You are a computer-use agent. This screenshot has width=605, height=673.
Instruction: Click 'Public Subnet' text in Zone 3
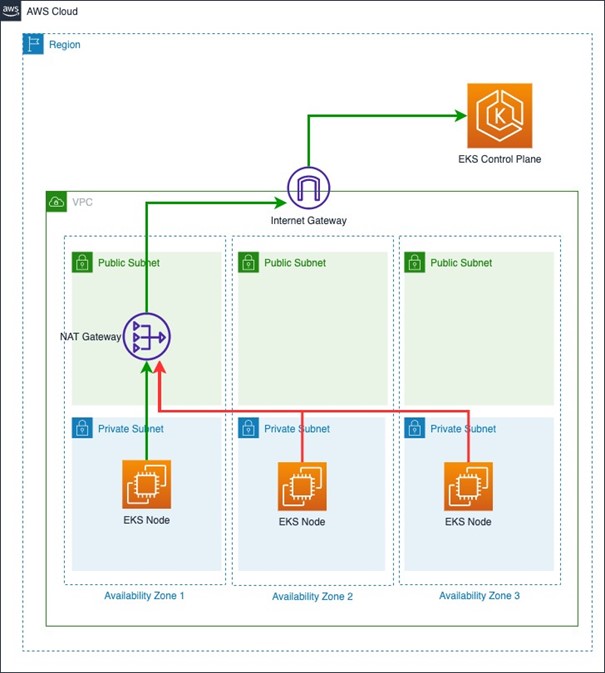point(461,263)
